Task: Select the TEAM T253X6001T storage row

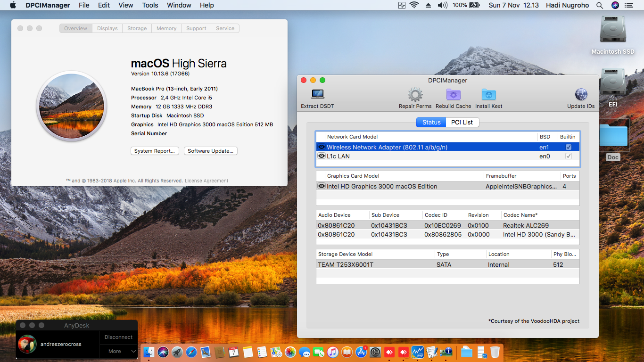Action: [447, 264]
